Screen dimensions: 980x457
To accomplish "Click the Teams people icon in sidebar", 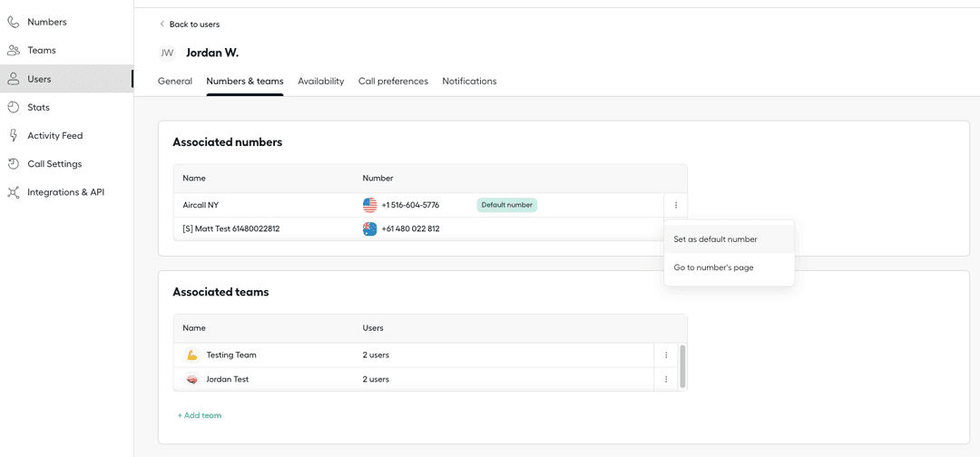I will tap(14, 51).
